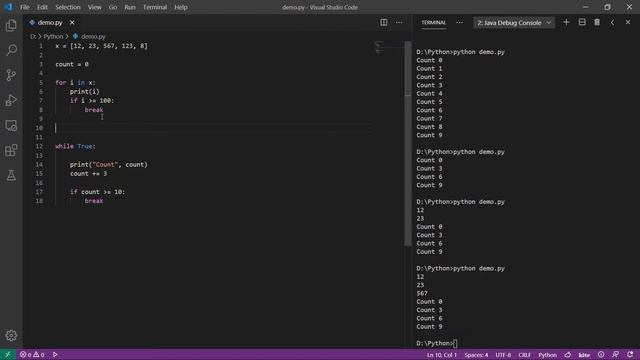Open the Selection menu
Viewport: 640px width, 360px height.
tap(68, 7)
